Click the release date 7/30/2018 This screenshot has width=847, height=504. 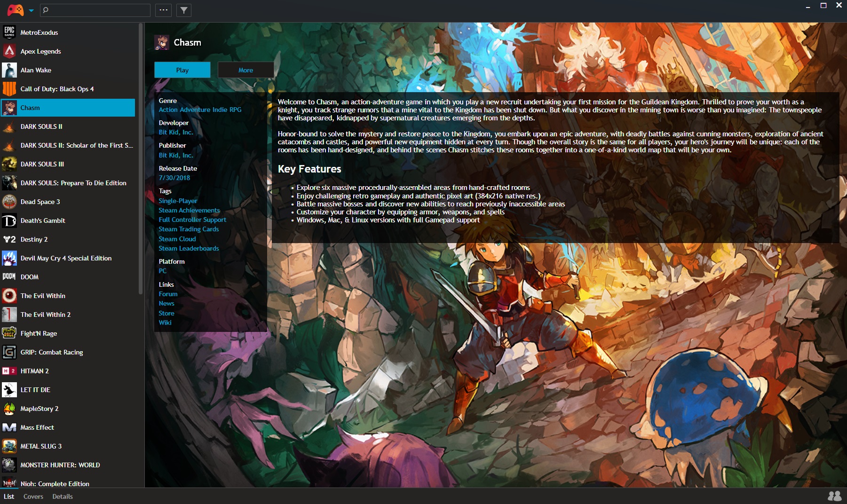(174, 178)
